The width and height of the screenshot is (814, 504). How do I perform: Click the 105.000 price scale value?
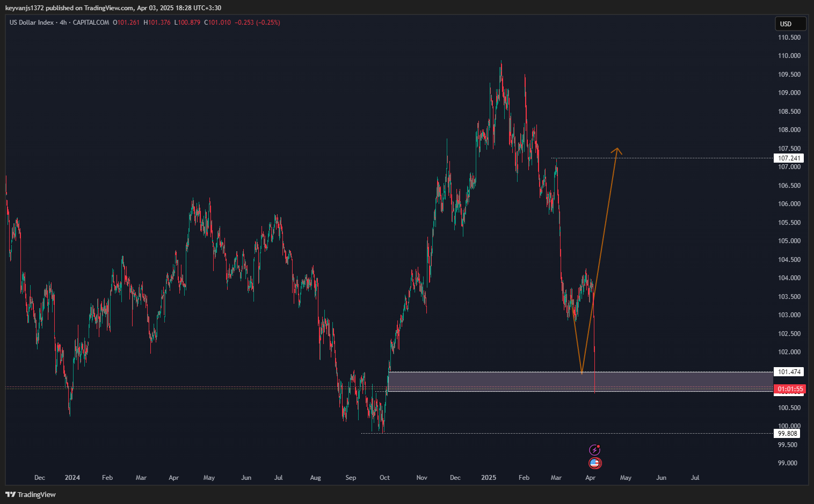point(789,241)
